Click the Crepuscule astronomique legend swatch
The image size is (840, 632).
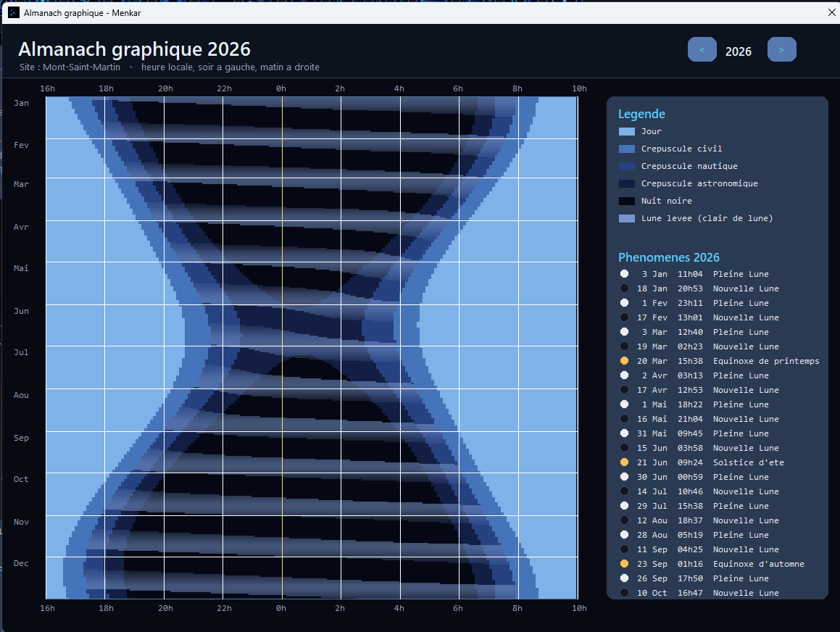point(627,183)
